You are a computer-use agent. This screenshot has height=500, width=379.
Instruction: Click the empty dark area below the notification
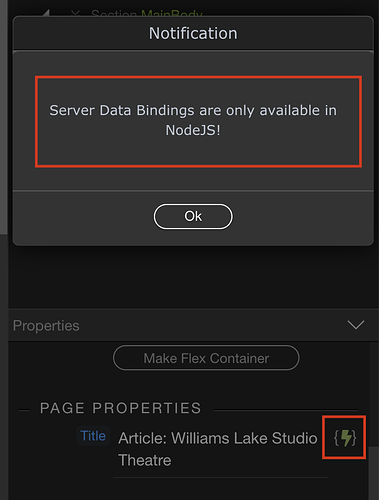[x=193, y=277]
